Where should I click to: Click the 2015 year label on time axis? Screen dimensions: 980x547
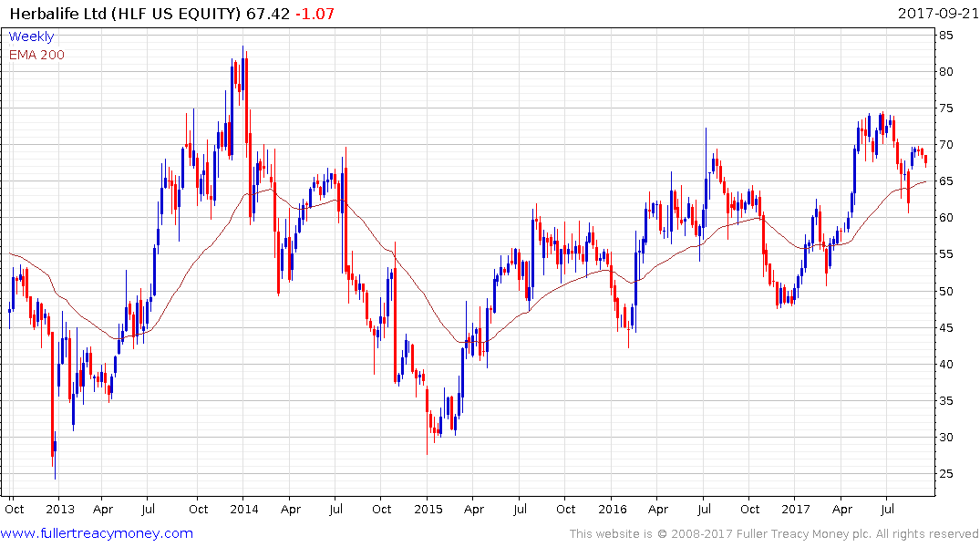tap(428, 509)
